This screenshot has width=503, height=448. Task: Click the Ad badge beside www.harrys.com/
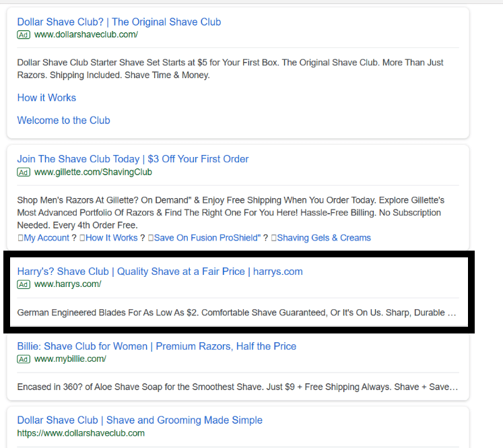[24, 284]
